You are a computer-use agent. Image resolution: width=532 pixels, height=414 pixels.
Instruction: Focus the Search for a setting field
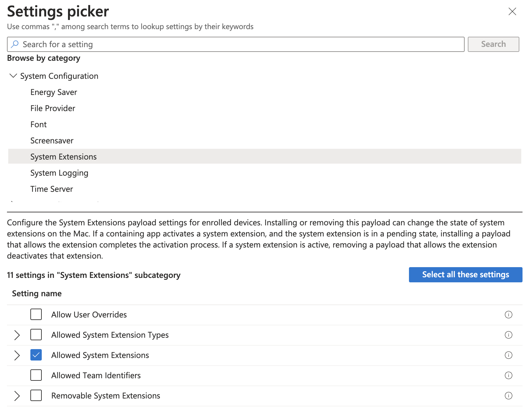(x=236, y=44)
